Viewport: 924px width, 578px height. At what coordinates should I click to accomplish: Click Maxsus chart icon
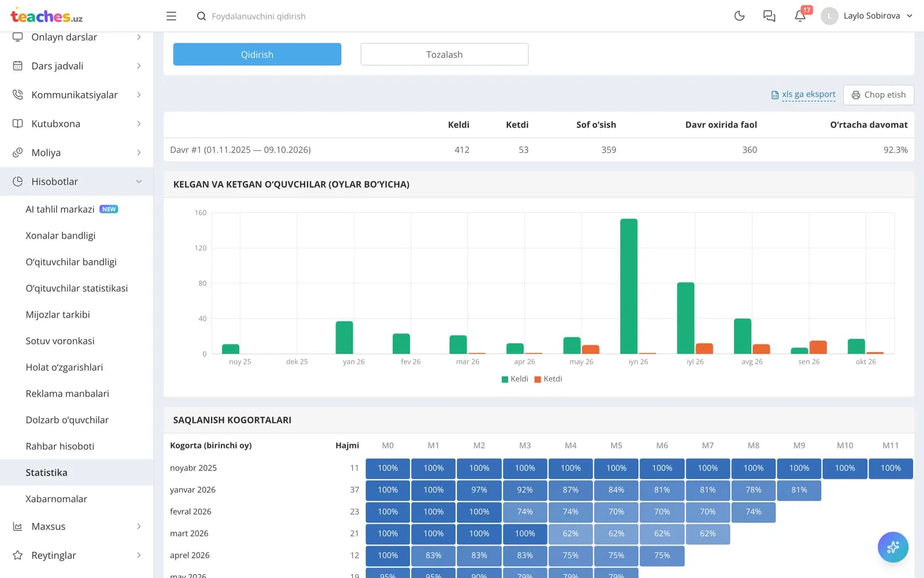(x=18, y=527)
